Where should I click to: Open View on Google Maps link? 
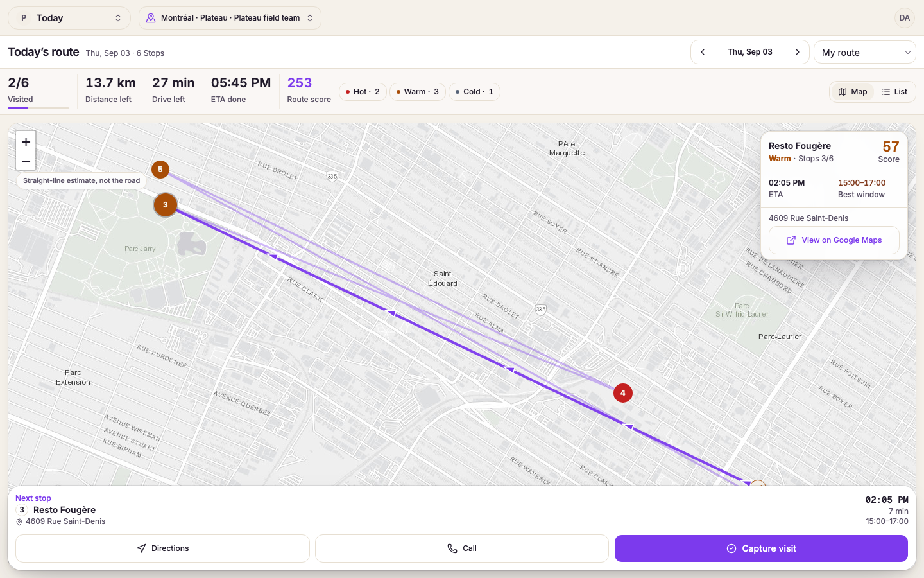[x=834, y=240]
